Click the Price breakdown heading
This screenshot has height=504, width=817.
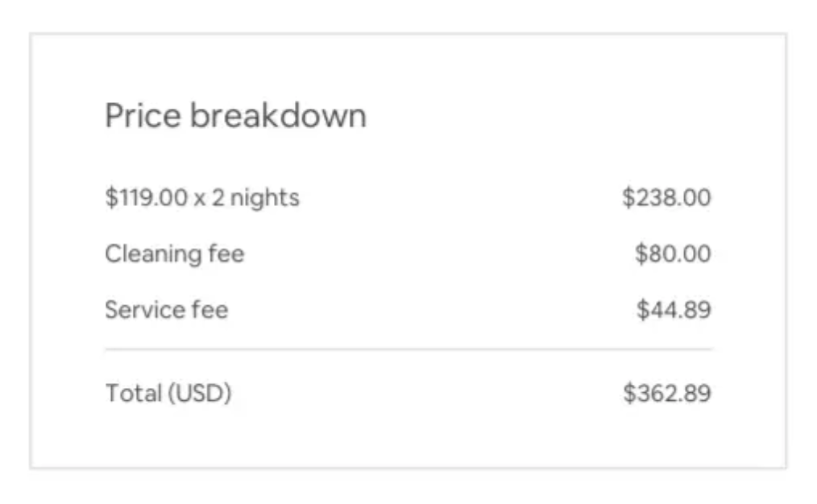(236, 115)
